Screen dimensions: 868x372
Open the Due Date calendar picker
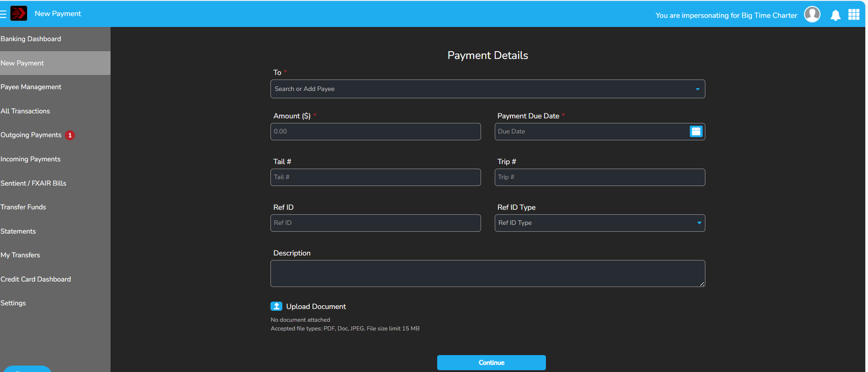click(x=696, y=132)
